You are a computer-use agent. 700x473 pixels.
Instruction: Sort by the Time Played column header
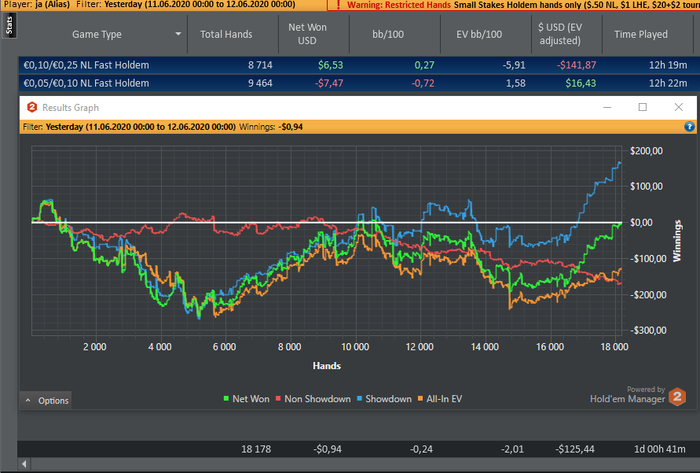(x=641, y=34)
